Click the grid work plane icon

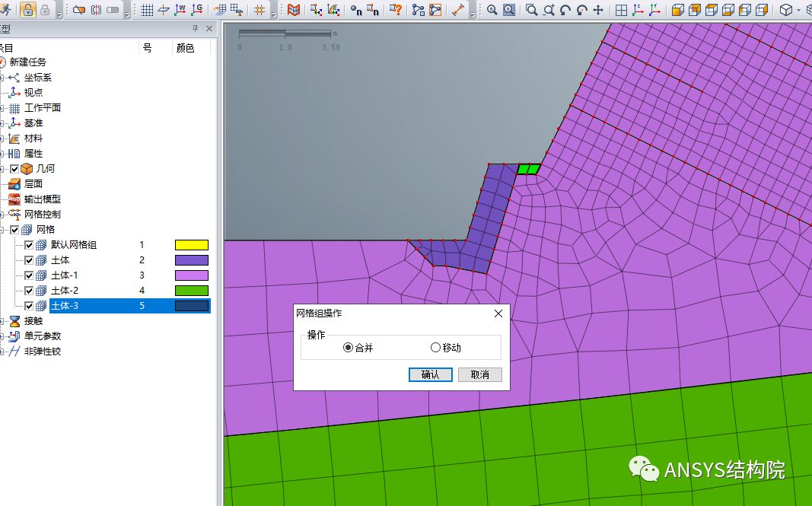(147, 9)
